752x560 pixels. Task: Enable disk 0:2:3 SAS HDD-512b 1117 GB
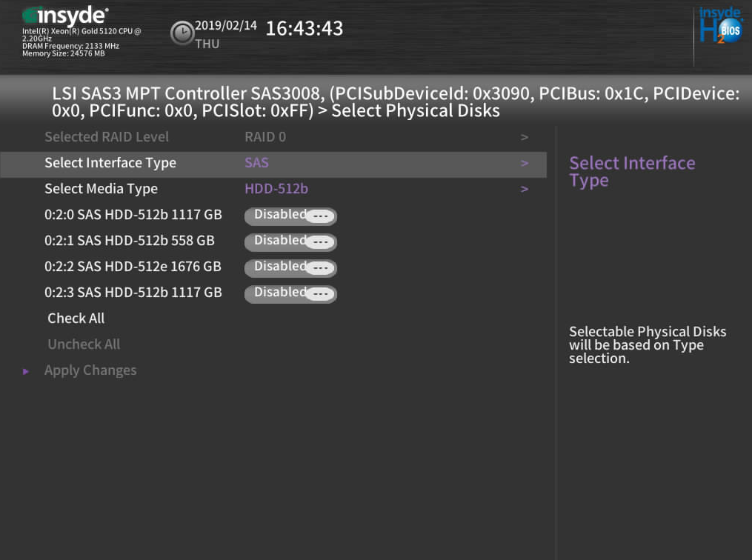290,293
